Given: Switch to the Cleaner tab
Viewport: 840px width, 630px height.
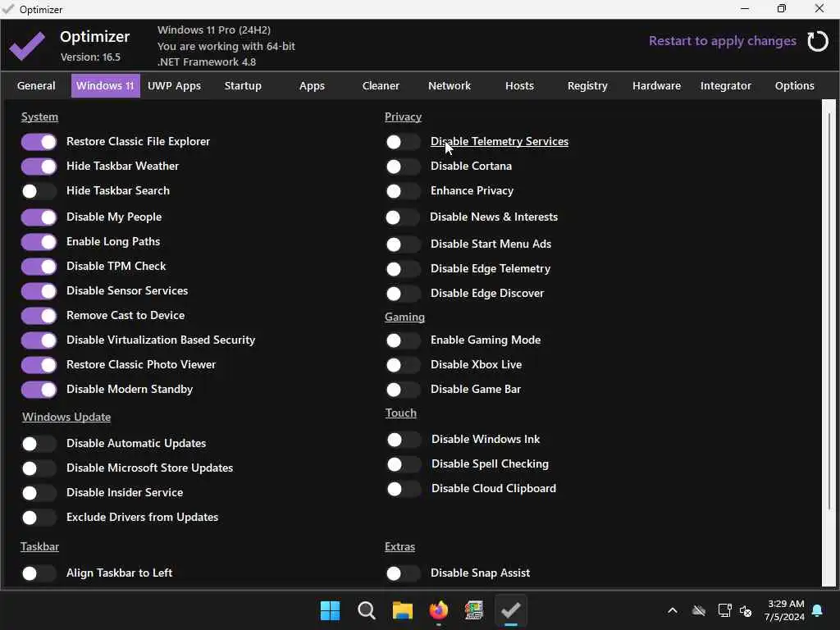Looking at the screenshot, I should pyautogui.click(x=381, y=85).
